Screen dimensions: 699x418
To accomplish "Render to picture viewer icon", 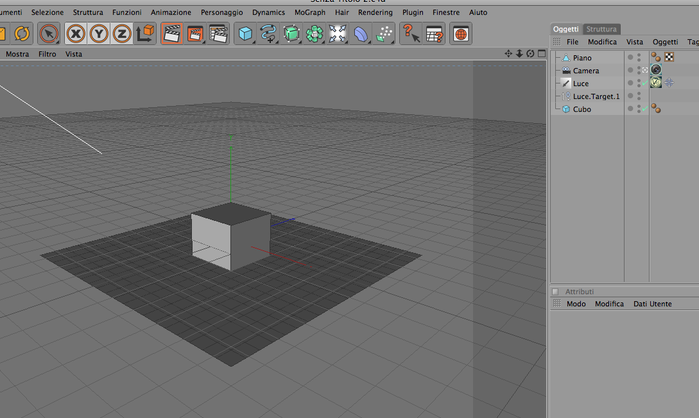I will (195, 33).
